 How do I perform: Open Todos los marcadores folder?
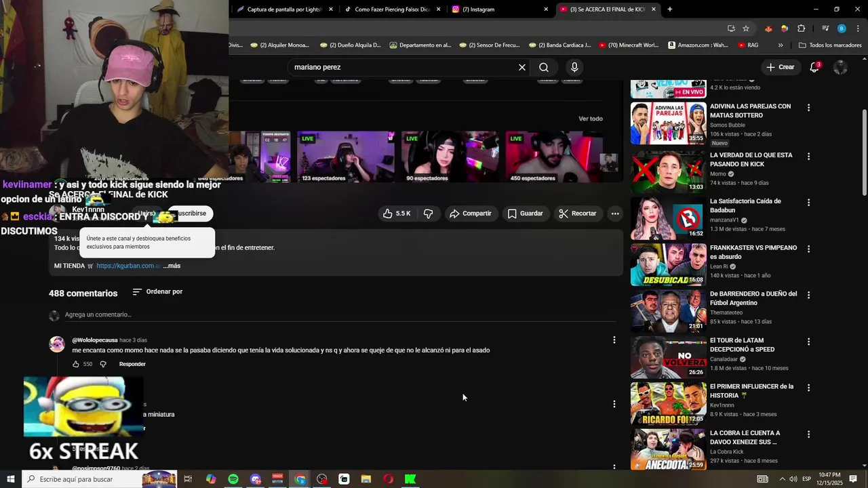(x=831, y=45)
